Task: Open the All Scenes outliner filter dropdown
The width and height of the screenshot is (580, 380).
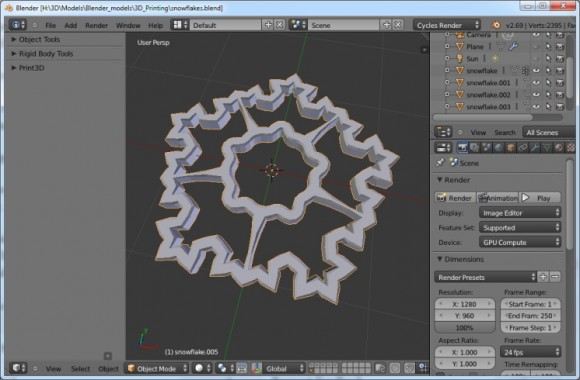Action: (x=549, y=132)
